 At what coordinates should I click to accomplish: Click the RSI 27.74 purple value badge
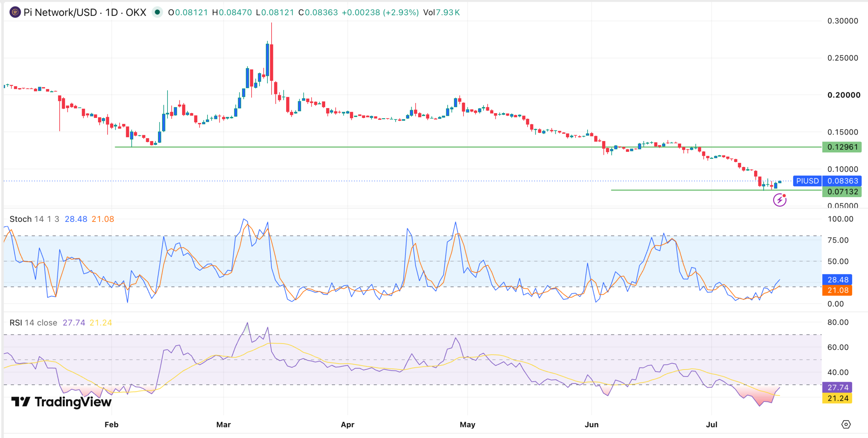click(837, 388)
